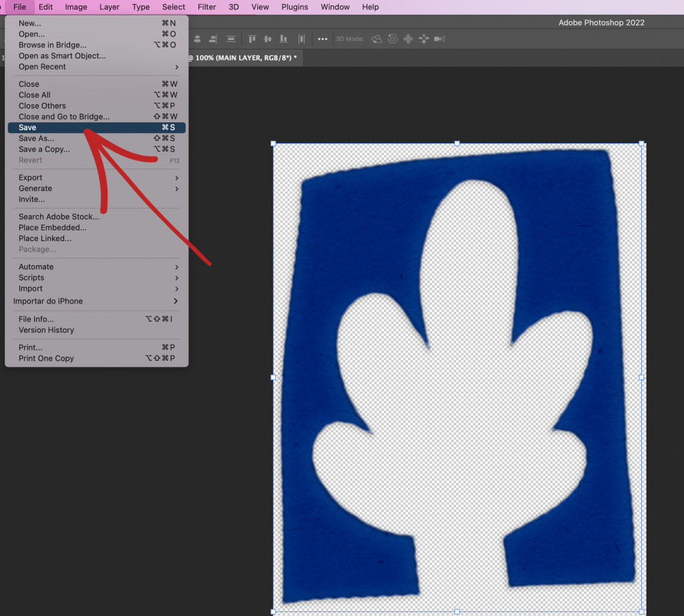Select the 3D rotate camera icon

pos(377,39)
